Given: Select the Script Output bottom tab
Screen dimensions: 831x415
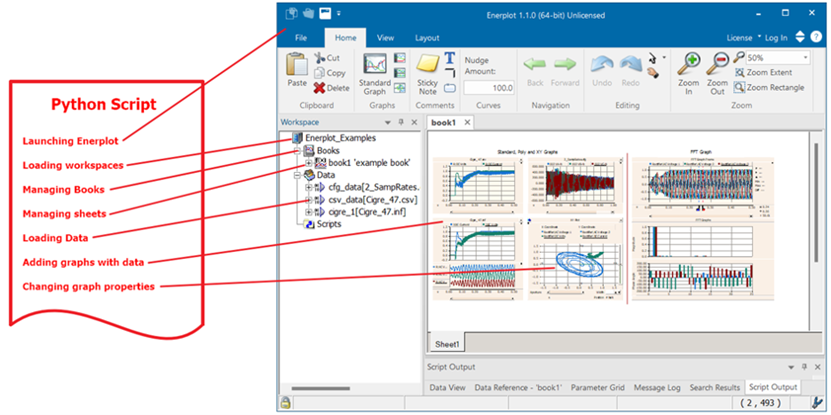Looking at the screenshot, I should point(772,387).
